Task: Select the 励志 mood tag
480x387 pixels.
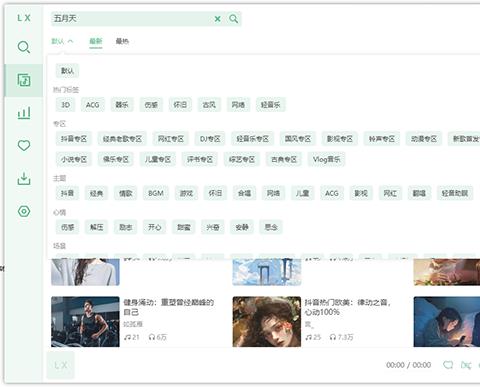Action: (x=126, y=227)
